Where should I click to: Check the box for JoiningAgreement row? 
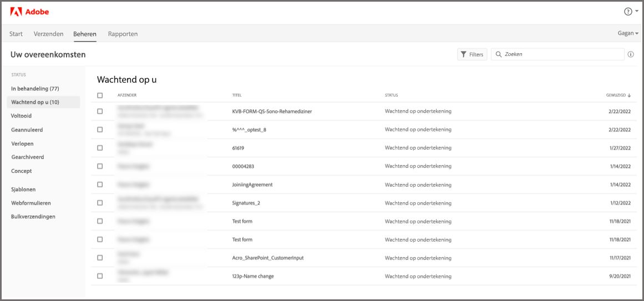point(100,185)
